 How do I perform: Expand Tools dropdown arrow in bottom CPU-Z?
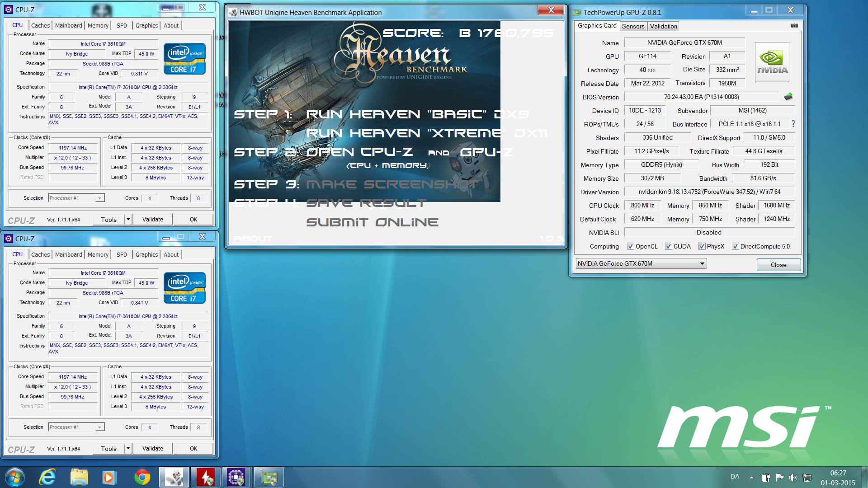point(128,449)
